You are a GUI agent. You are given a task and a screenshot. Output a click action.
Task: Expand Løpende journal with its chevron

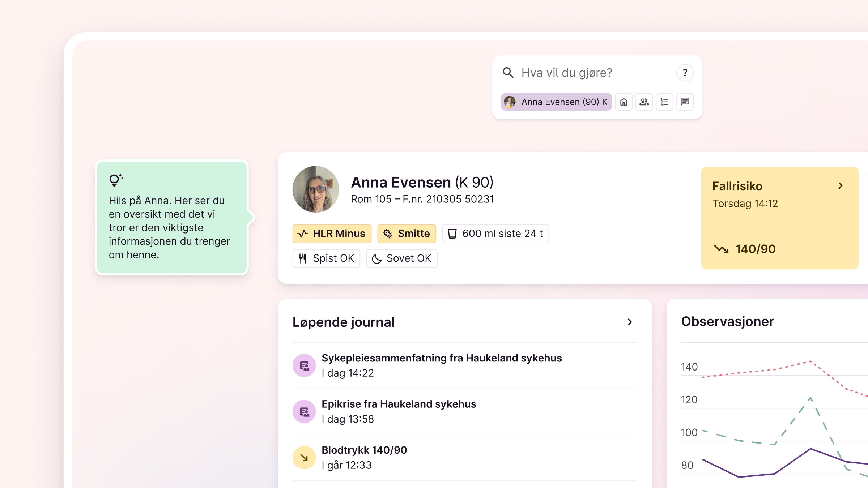tap(630, 322)
